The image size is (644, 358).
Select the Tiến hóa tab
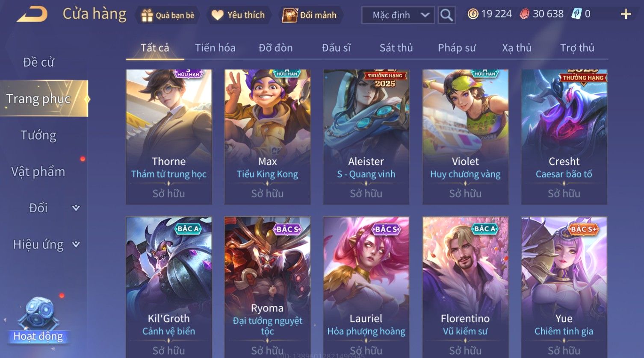(x=215, y=48)
